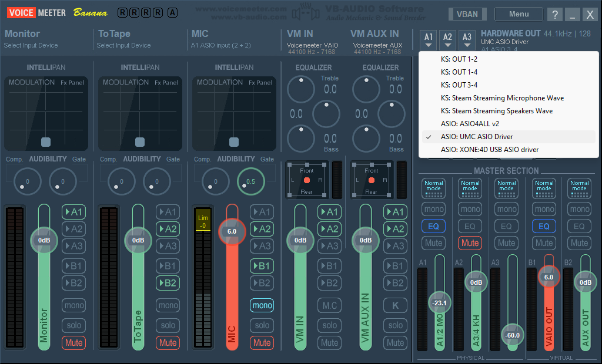Image resolution: width=602 pixels, height=364 pixels.
Task: Open ToTape Select Input Device list
Action: coord(123,45)
